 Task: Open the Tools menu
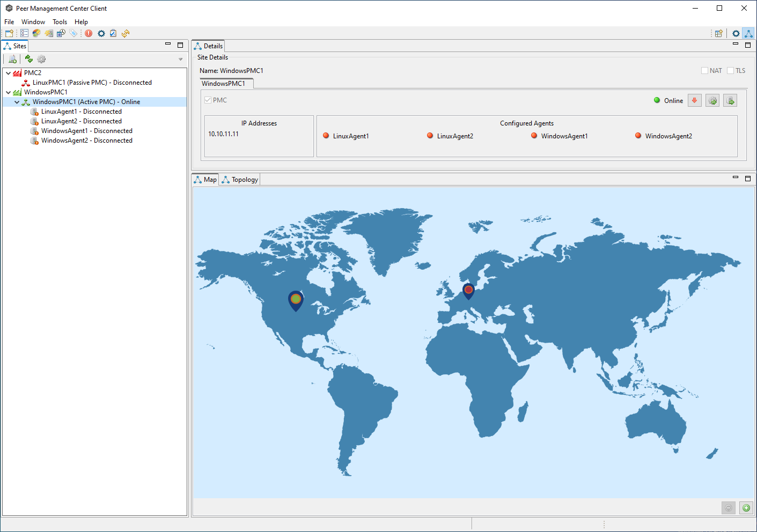(x=60, y=22)
